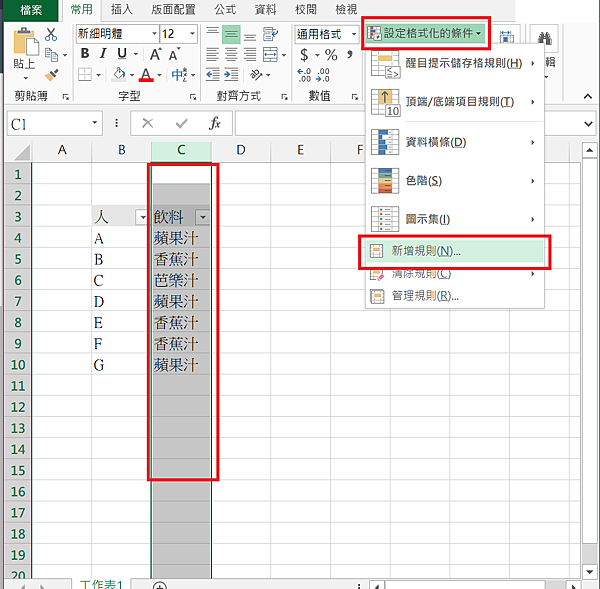
Task: Open 醒目提示儲存格規則 submenu
Action: pos(455,63)
